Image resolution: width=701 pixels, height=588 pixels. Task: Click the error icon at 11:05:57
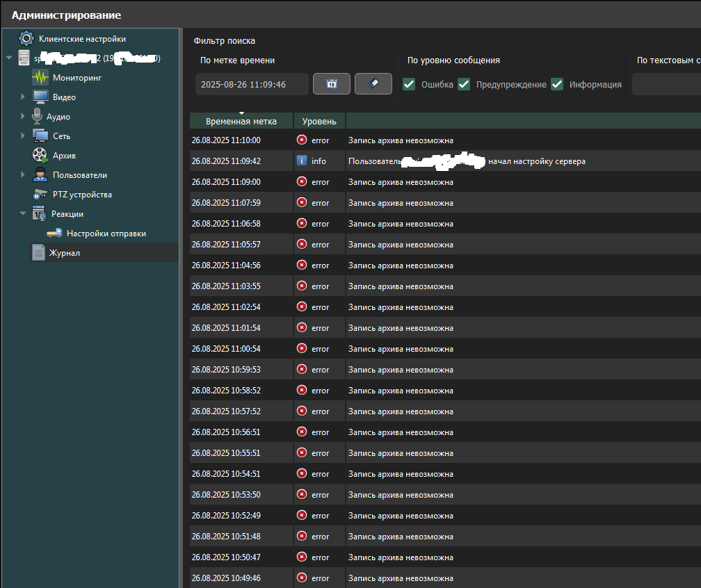[302, 244]
